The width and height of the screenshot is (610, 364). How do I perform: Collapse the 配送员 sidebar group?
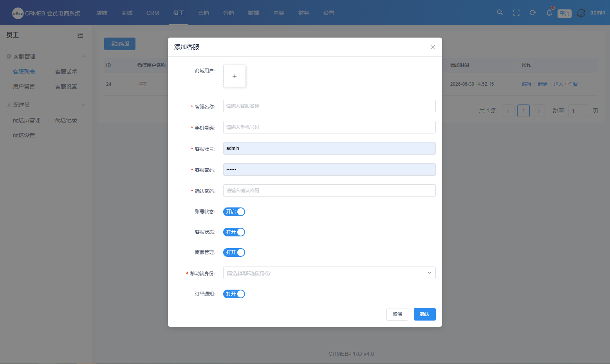click(83, 105)
